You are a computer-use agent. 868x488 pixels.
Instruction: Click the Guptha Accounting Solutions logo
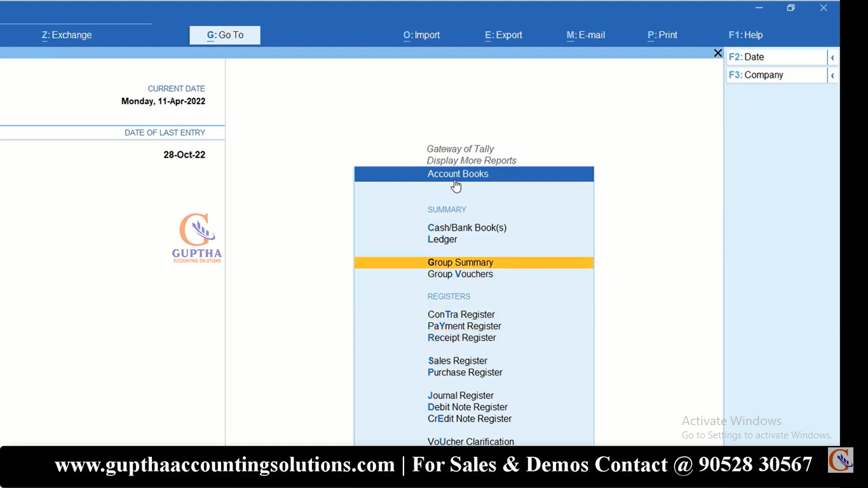point(197,238)
